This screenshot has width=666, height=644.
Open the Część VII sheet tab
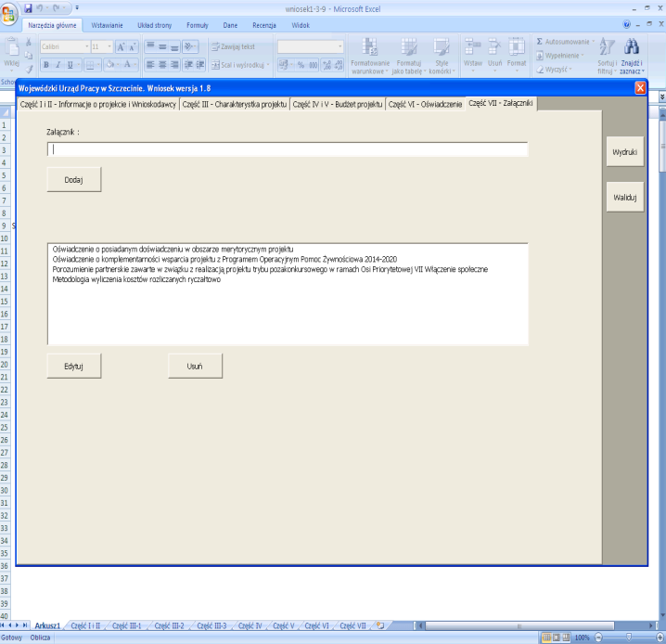(352, 625)
